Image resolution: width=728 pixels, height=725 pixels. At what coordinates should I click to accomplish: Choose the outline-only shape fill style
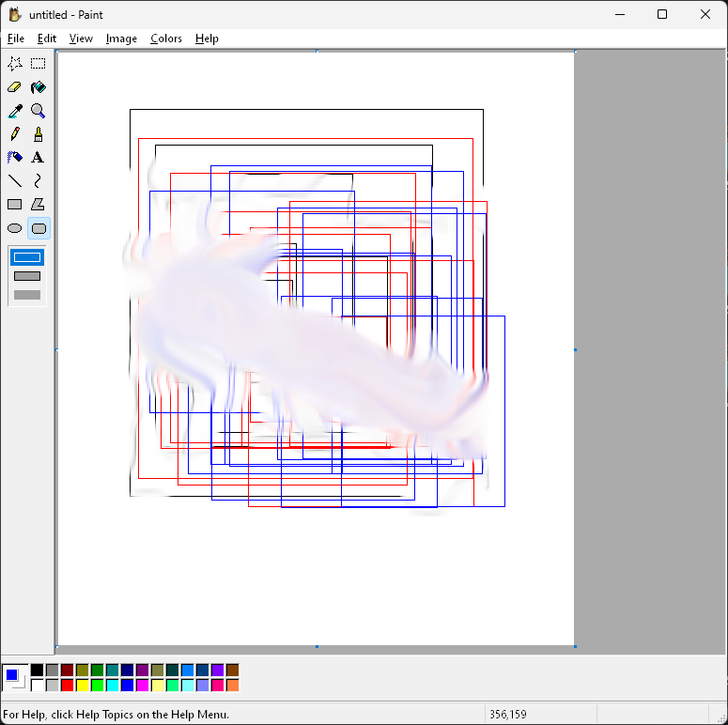[27, 257]
